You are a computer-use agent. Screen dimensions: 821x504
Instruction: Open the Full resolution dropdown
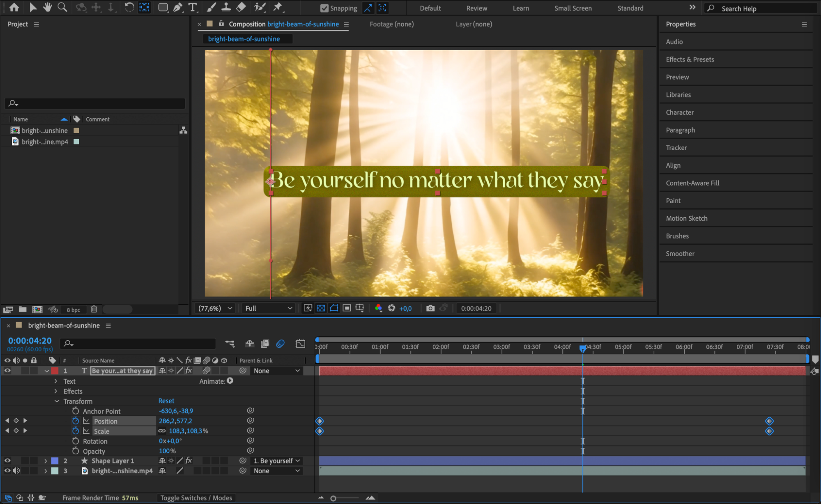click(x=268, y=308)
